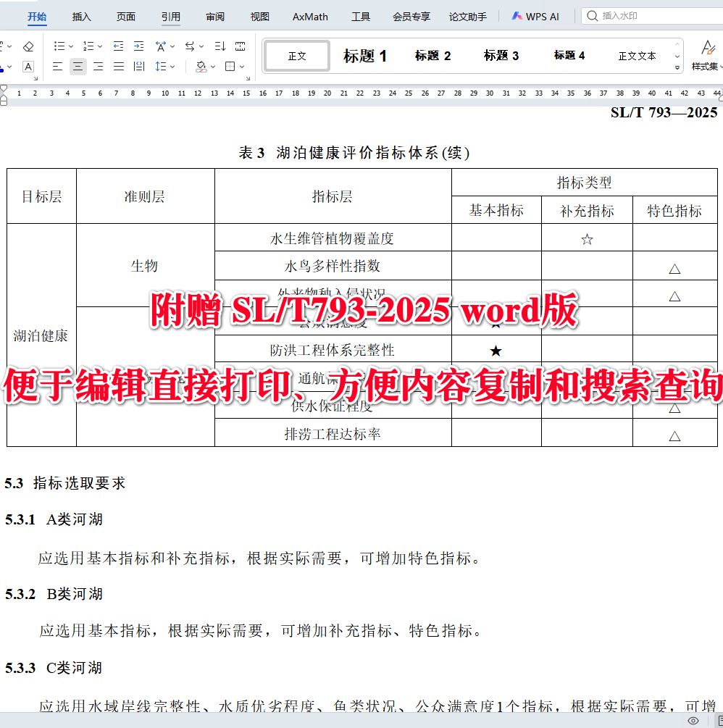Click the style set brush icon
The height and width of the screenshot is (728, 723).
coord(708,47)
